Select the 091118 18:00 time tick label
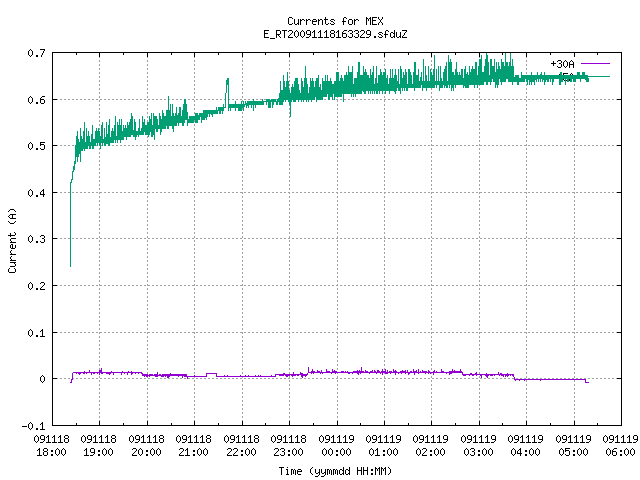 tap(51, 446)
